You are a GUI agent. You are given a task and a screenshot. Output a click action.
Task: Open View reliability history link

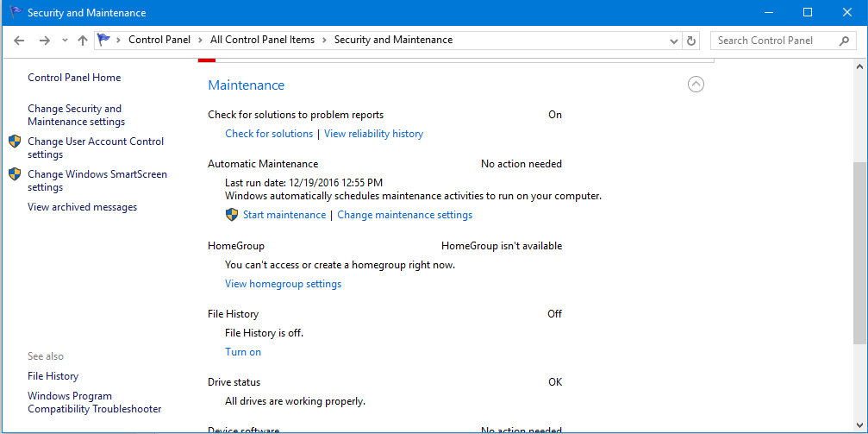(x=373, y=134)
